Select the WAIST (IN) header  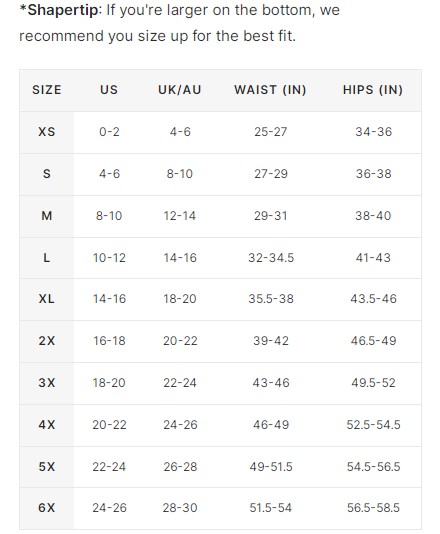(270, 90)
